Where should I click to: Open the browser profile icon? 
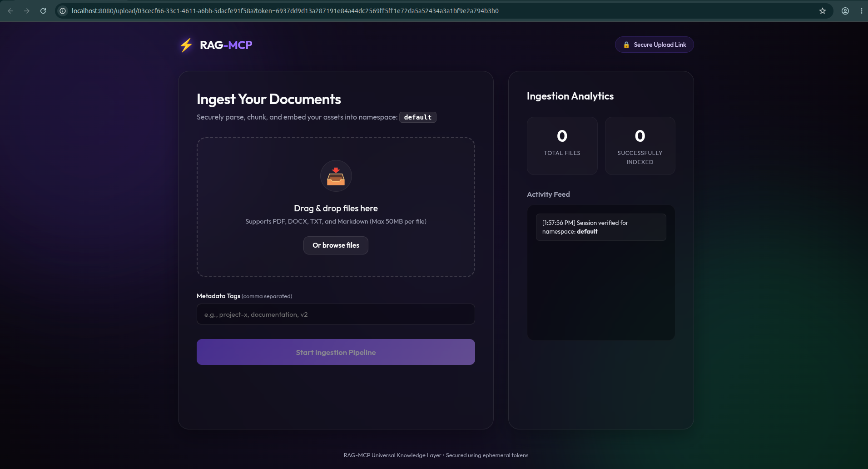pos(845,11)
